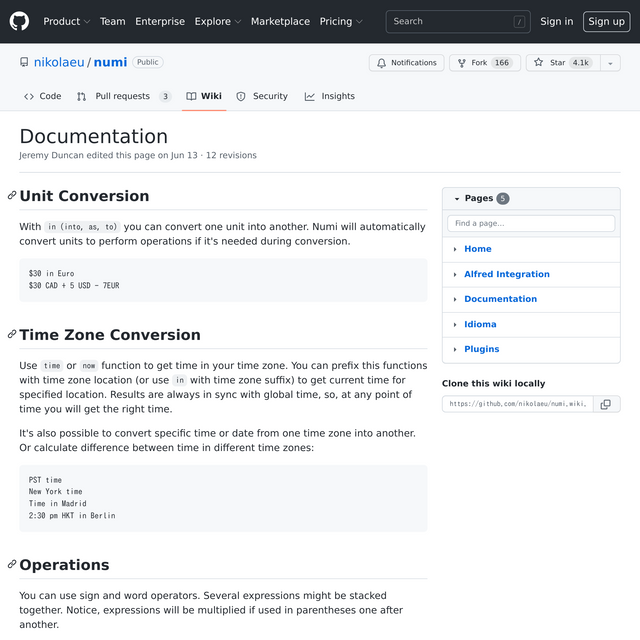
Task: Click the pull requests count 3
Action: (x=165, y=96)
